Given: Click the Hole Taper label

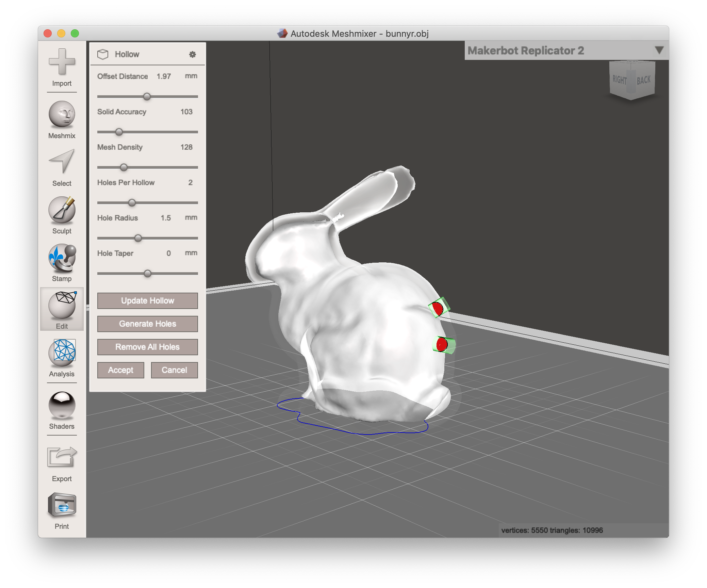Looking at the screenshot, I should tap(115, 253).
